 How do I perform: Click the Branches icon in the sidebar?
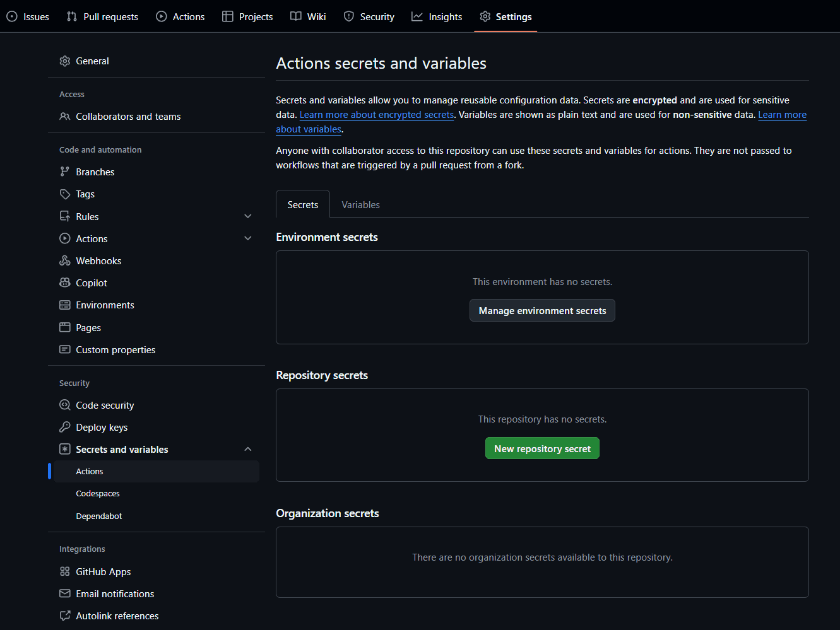click(65, 172)
